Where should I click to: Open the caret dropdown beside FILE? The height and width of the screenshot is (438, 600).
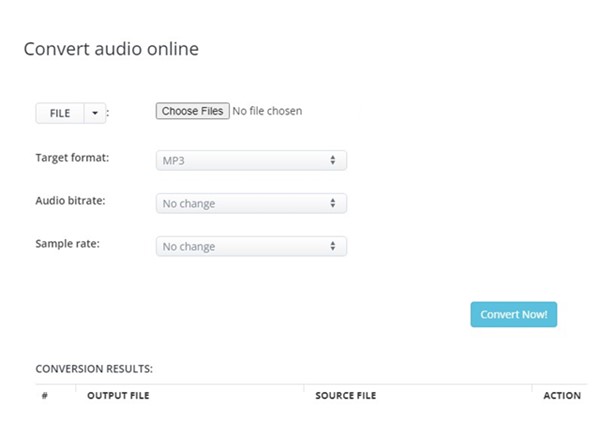(95, 113)
